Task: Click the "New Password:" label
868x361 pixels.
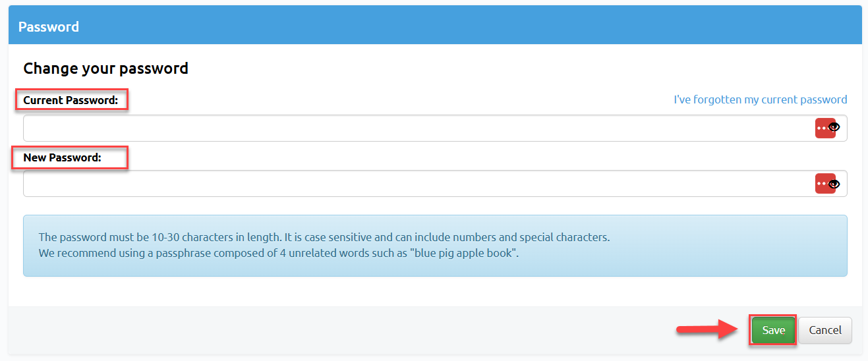Action: tap(62, 157)
